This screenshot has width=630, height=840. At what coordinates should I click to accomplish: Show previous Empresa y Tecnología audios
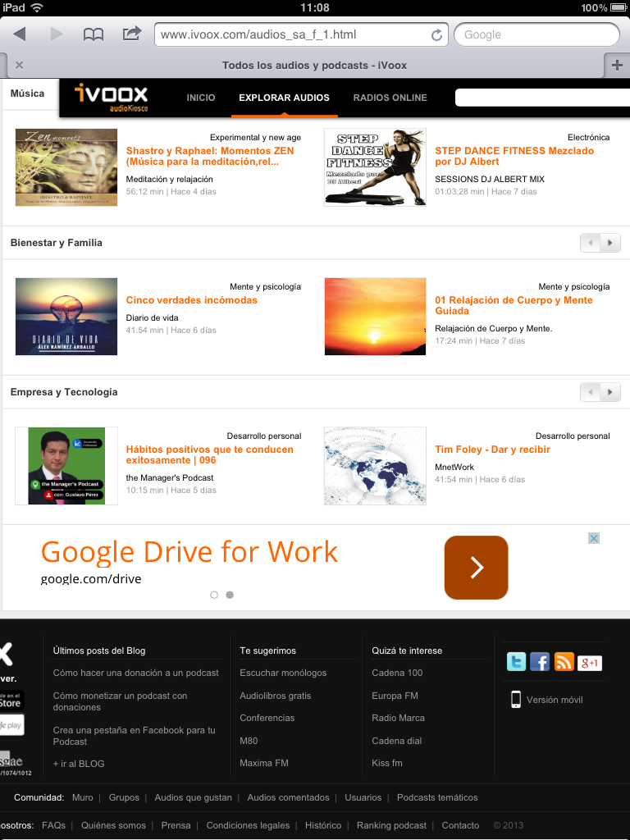pyautogui.click(x=591, y=392)
